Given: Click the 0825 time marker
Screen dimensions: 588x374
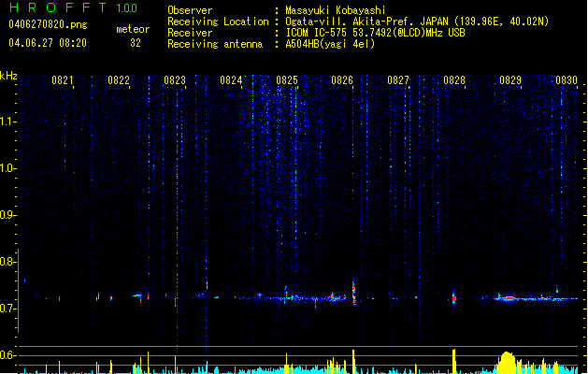Looking at the screenshot, I should (287, 80).
